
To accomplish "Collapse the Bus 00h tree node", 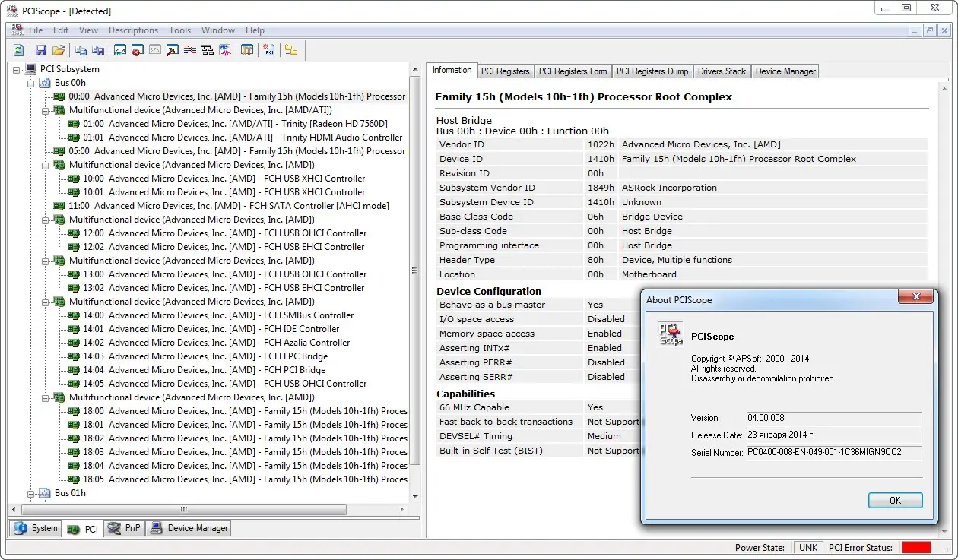I will point(31,83).
